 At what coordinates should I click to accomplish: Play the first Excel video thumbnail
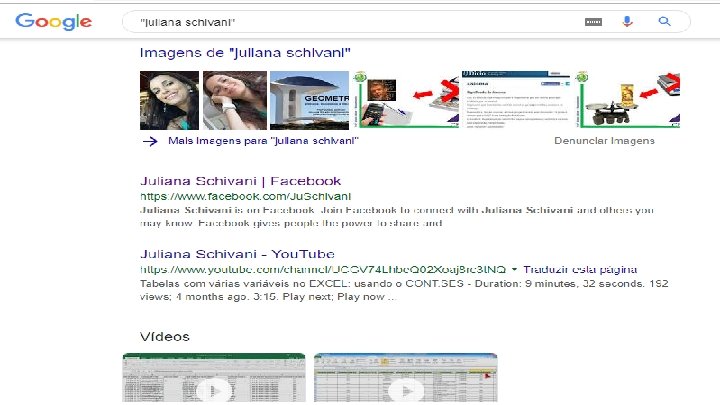point(214,377)
